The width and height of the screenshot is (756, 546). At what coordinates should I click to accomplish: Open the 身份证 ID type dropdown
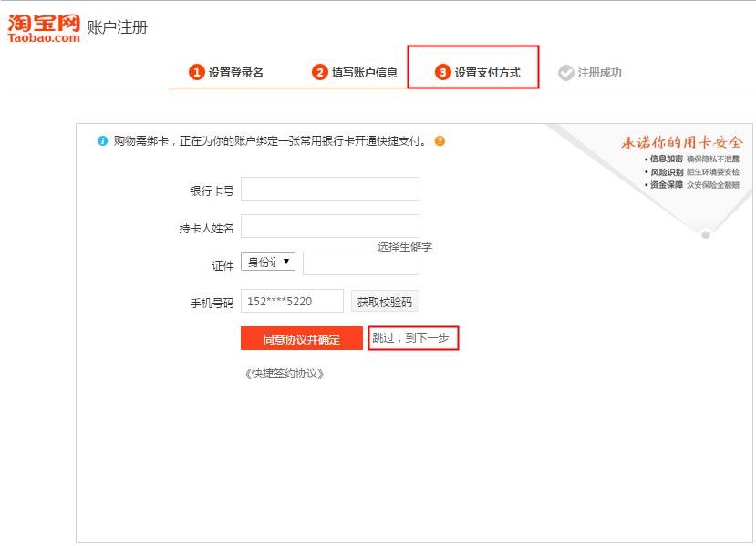click(270, 262)
